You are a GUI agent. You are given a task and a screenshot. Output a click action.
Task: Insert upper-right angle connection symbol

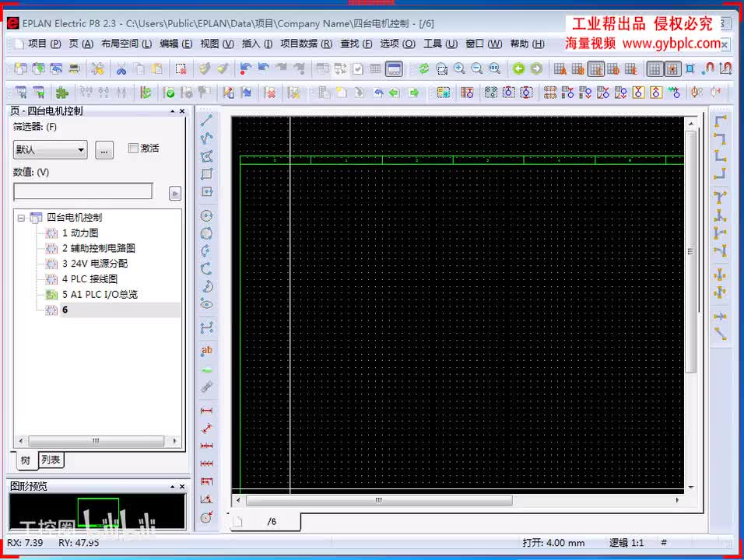click(x=721, y=138)
